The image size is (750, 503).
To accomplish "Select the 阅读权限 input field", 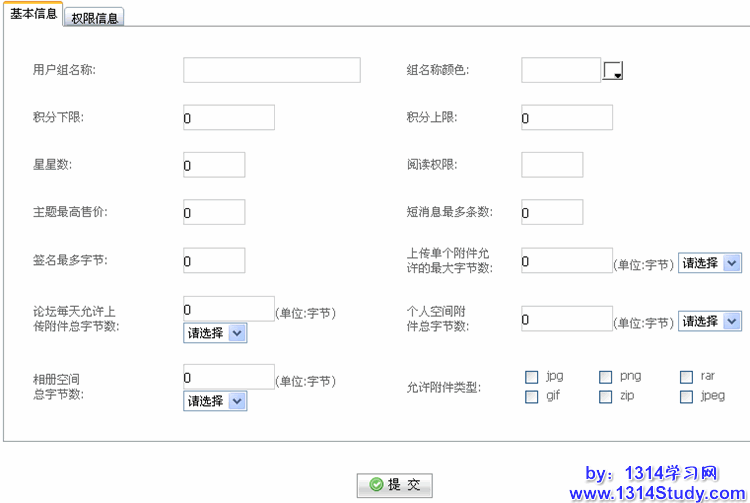I will 552,165.
